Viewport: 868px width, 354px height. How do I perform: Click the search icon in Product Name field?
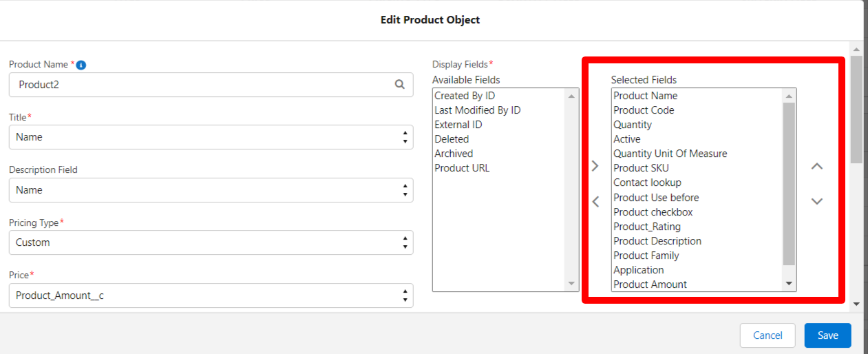pos(399,85)
